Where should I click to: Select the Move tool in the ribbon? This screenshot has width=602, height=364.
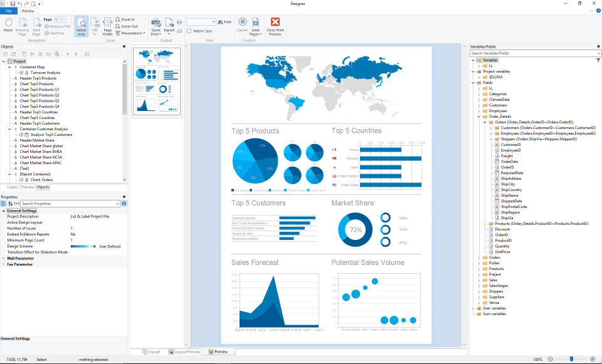8,23
